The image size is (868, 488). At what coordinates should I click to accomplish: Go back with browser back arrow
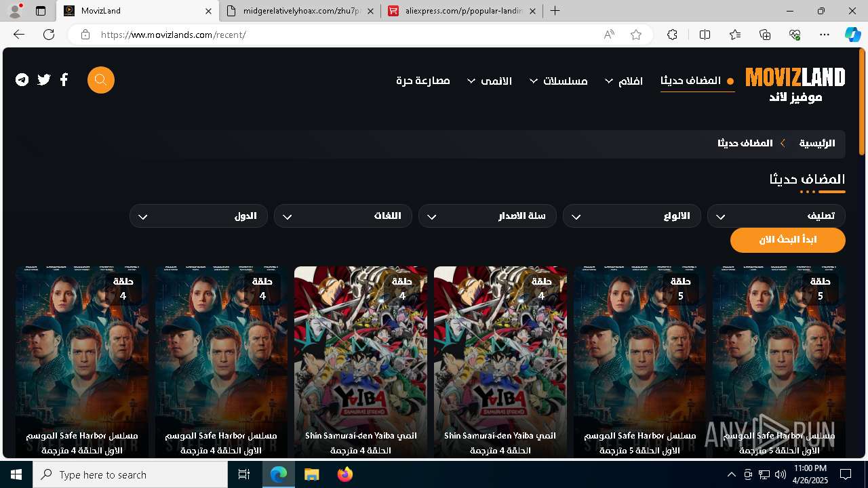tap(19, 35)
